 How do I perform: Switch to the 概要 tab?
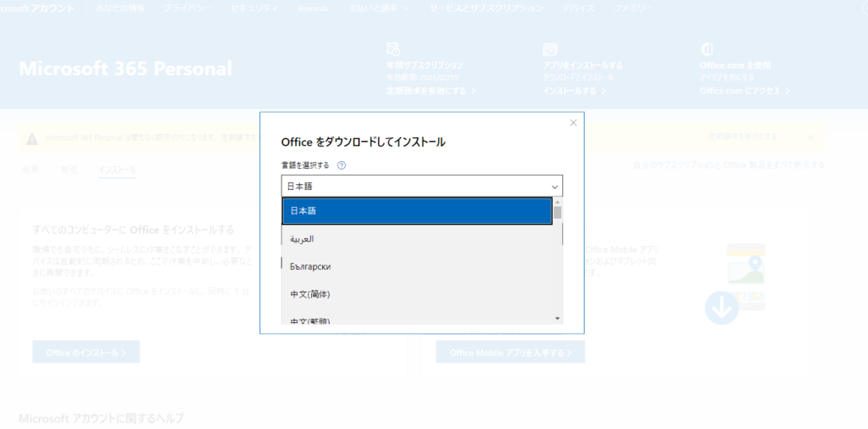click(x=31, y=170)
